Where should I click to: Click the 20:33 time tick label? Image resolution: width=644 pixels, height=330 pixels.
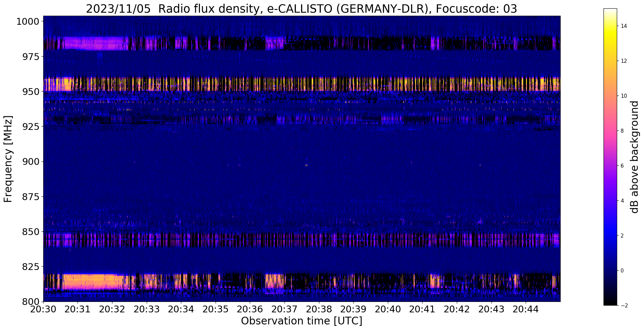pyautogui.click(x=147, y=309)
